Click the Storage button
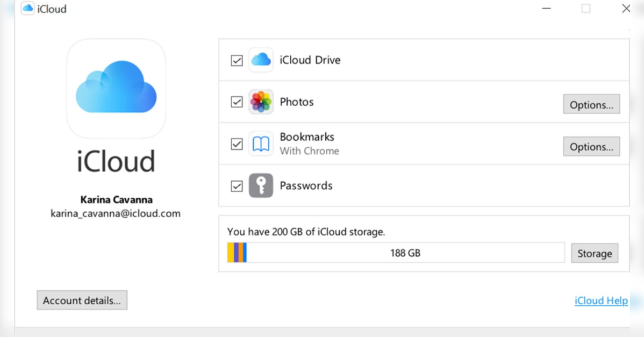 tap(595, 254)
